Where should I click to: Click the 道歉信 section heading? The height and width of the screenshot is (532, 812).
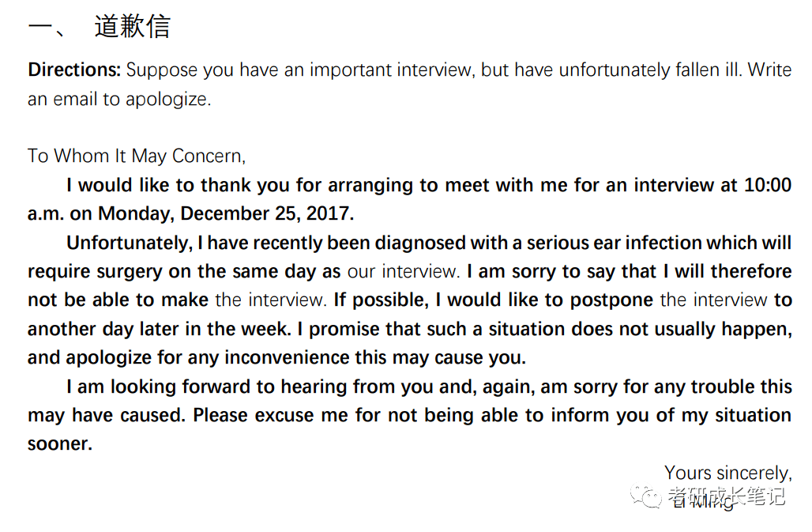pos(132,27)
